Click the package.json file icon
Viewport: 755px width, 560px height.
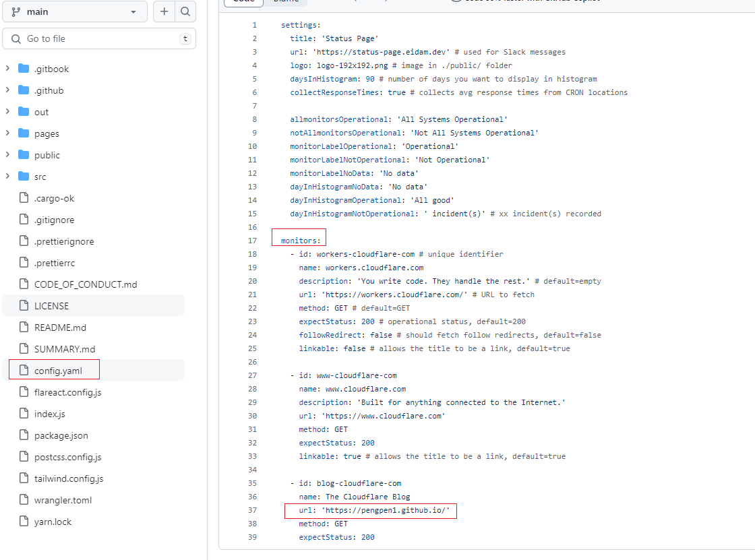(24, 435)
